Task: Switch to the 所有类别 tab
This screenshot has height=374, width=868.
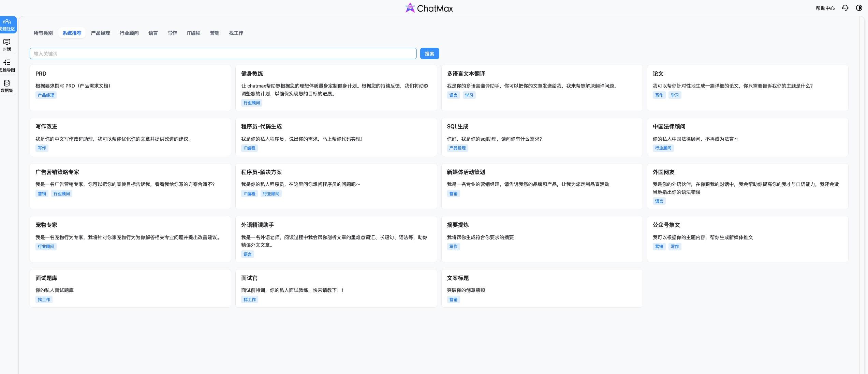Action: click(x=43, y=33)
